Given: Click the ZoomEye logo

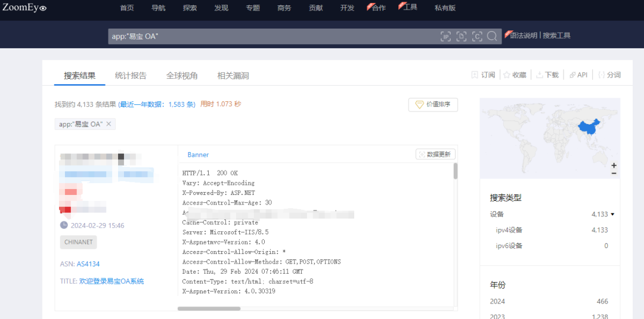Looking at the screenshot, I should click(x=24, y=7).
